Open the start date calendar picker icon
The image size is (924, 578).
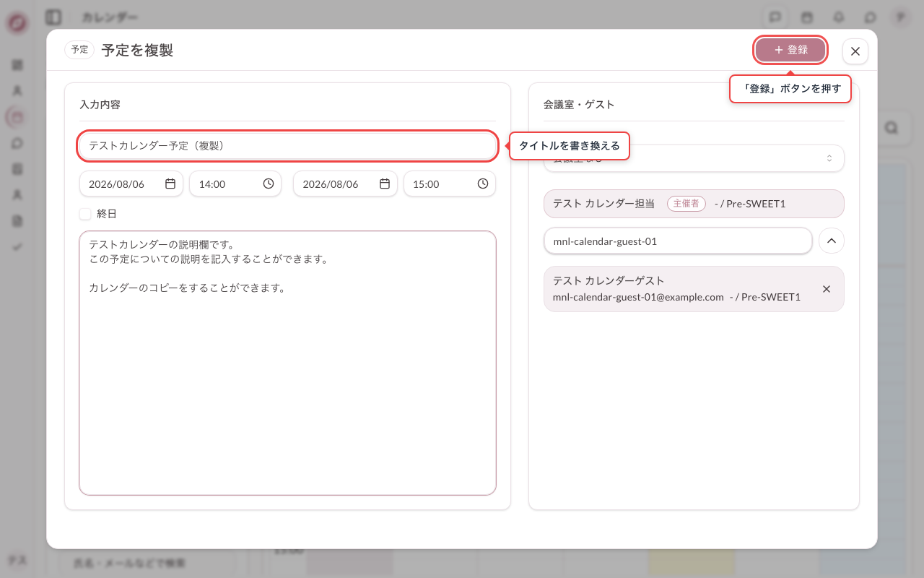170,184
